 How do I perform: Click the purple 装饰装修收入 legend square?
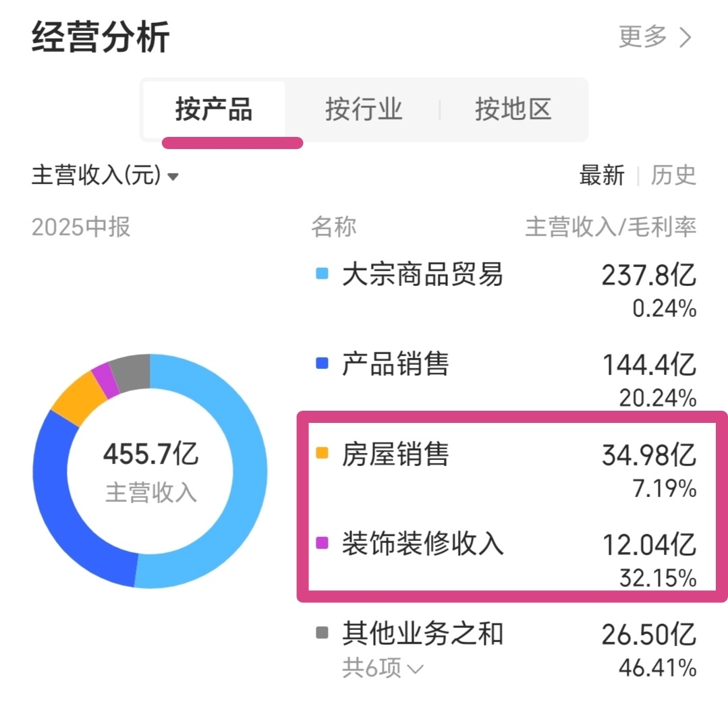[323, 542]
